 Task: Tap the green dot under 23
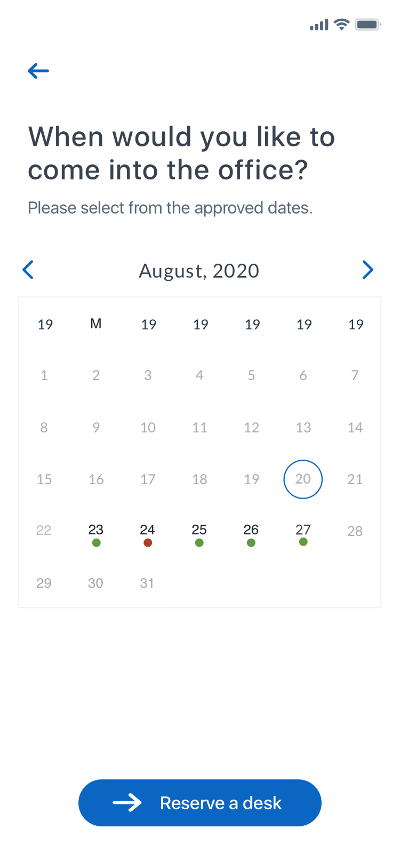click(96, 543)
